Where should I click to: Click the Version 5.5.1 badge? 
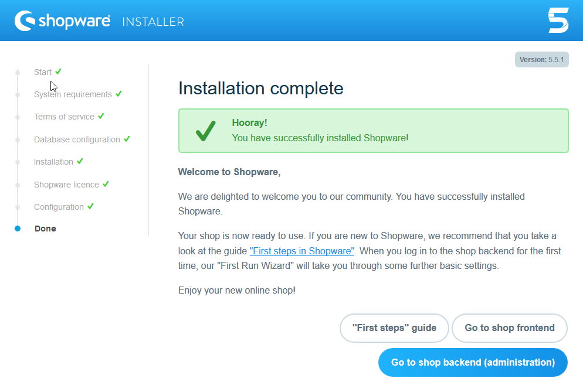(542, 59)
